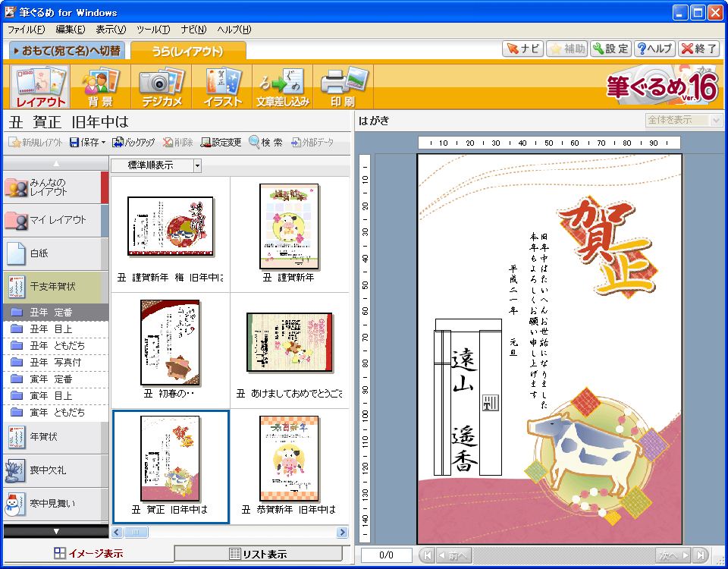Select the うら(レイアウト) tab

(188, 51)
